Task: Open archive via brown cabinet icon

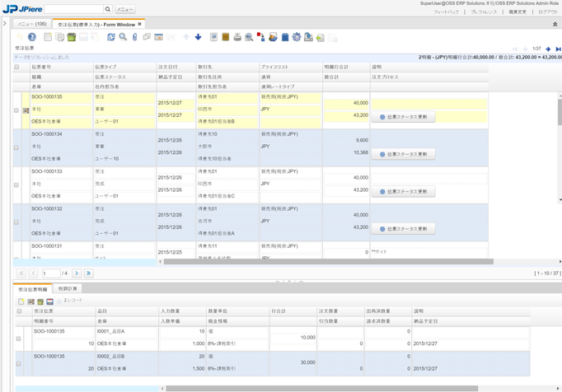Action: point(226,37)
